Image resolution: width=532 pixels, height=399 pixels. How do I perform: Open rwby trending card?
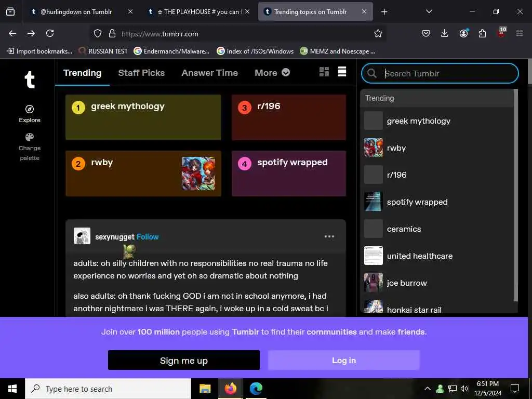[143, 174]
